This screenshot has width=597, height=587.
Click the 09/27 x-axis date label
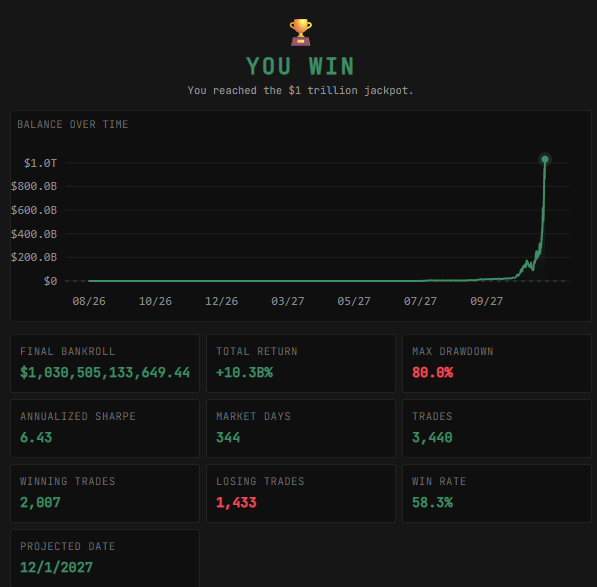[486, 301]
